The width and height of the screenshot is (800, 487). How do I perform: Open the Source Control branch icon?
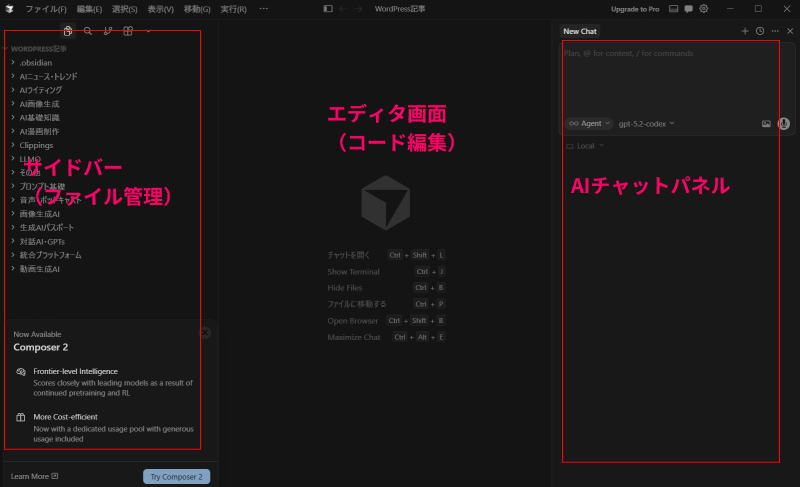click(108, 31)
